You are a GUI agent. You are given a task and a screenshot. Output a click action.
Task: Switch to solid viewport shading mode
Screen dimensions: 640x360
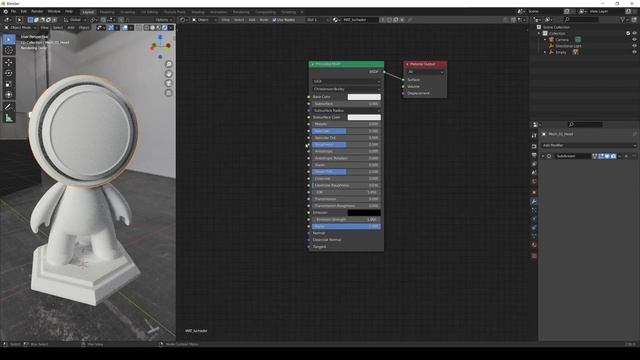(152, 28)
